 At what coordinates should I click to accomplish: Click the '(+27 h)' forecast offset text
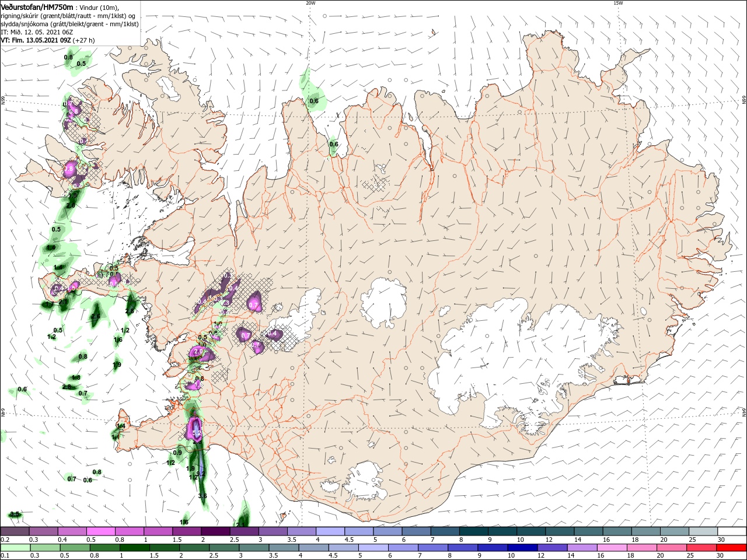(x=84, y=40)
